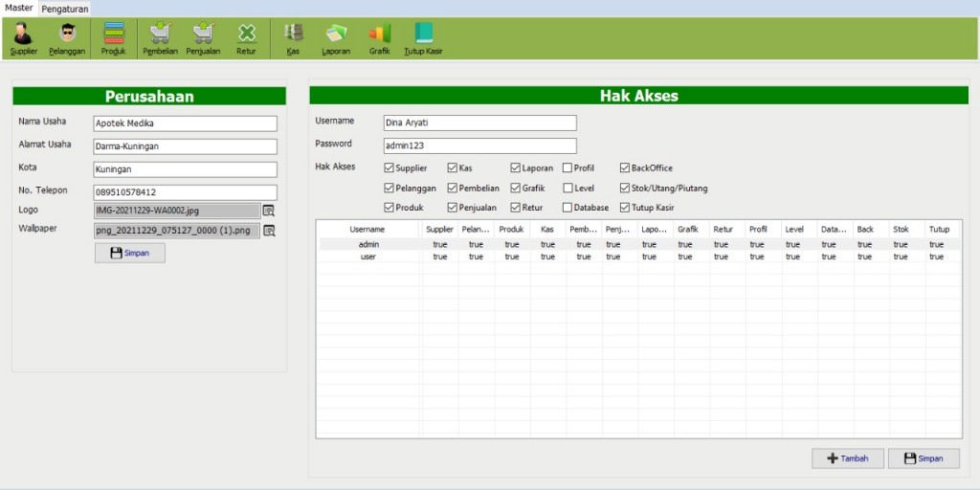This screenshot has width=980, height=490.
Task: Open the Laporan reports icon
Action: (x=336, y=37)
